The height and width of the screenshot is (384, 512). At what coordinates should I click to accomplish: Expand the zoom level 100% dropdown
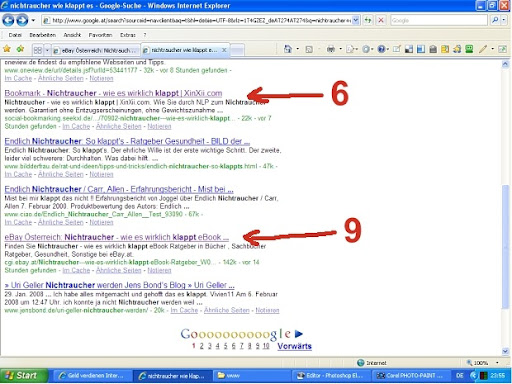click(x=497, y=362)
